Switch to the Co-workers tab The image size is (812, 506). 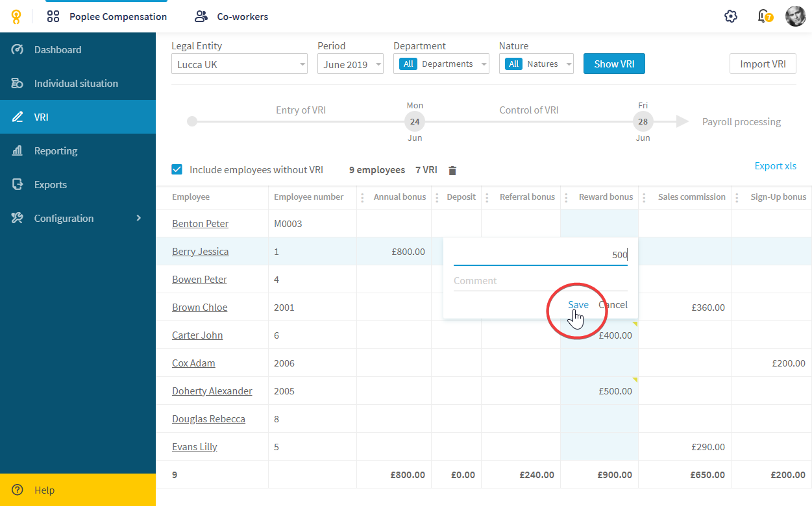point(232,17)
